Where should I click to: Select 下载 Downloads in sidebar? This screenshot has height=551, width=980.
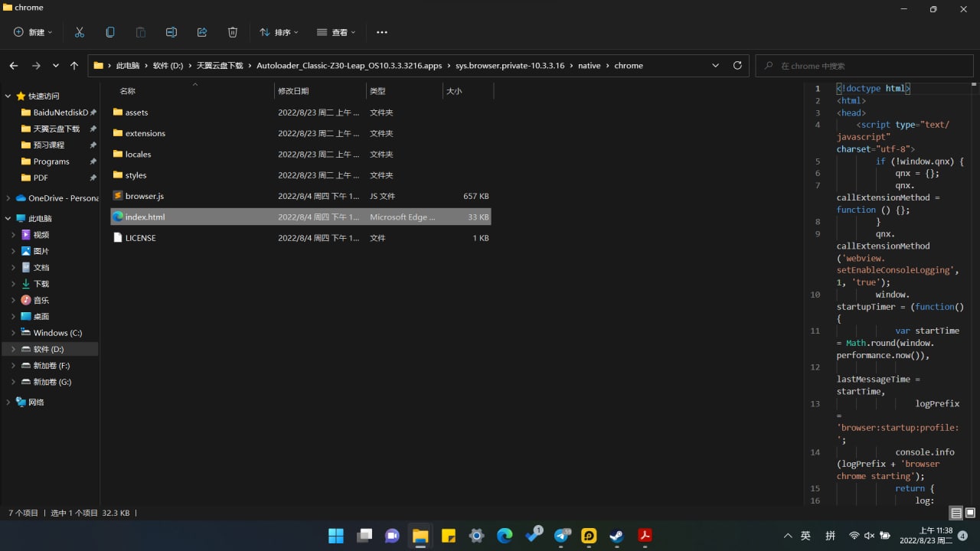(41, 284)
